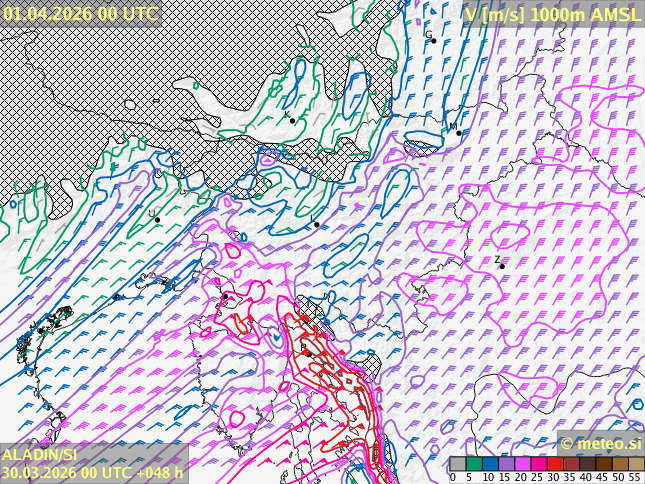Click the city dot labeled L
Screen dimensions: 645x484
pos(317,224)
